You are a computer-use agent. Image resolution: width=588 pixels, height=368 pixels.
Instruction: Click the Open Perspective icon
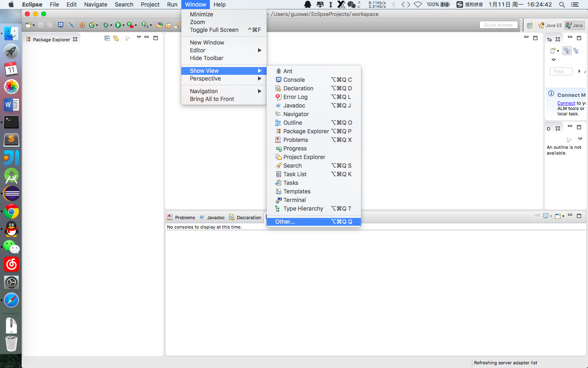click(x=530, y=25)
